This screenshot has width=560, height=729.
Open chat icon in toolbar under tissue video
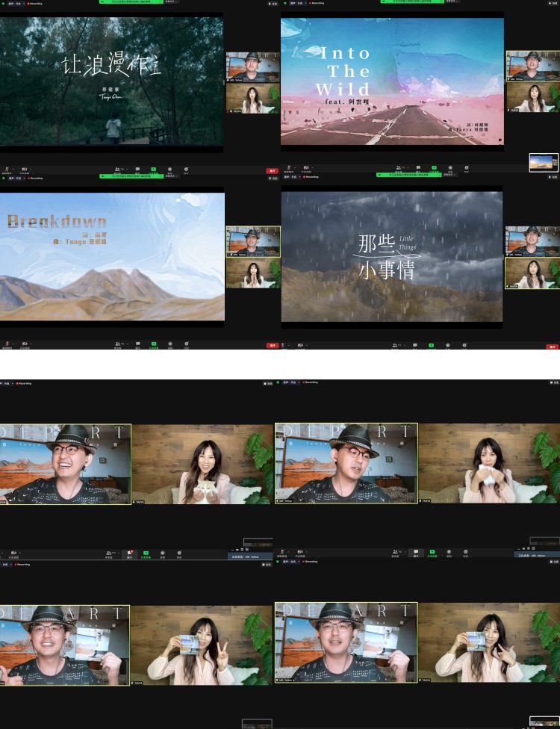[416, 552]
